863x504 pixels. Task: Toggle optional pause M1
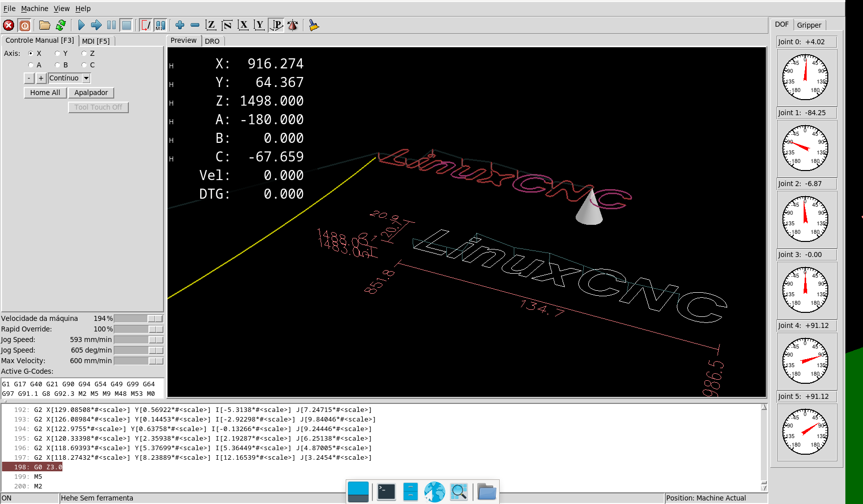tap(161, 25)
